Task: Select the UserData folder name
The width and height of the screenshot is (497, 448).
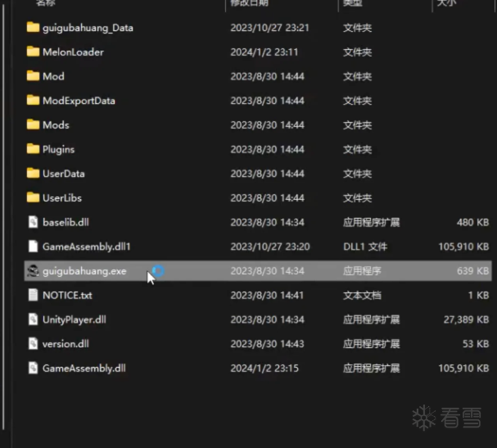Action: (64, 174)
